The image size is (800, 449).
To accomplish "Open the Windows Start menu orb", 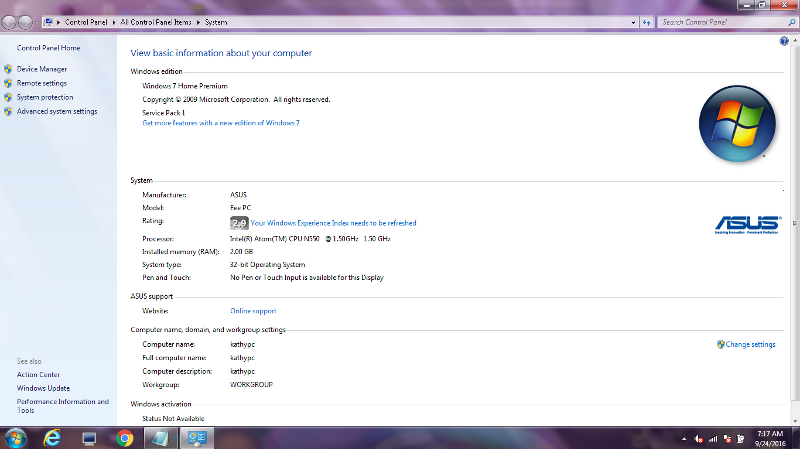I will 16,437.
